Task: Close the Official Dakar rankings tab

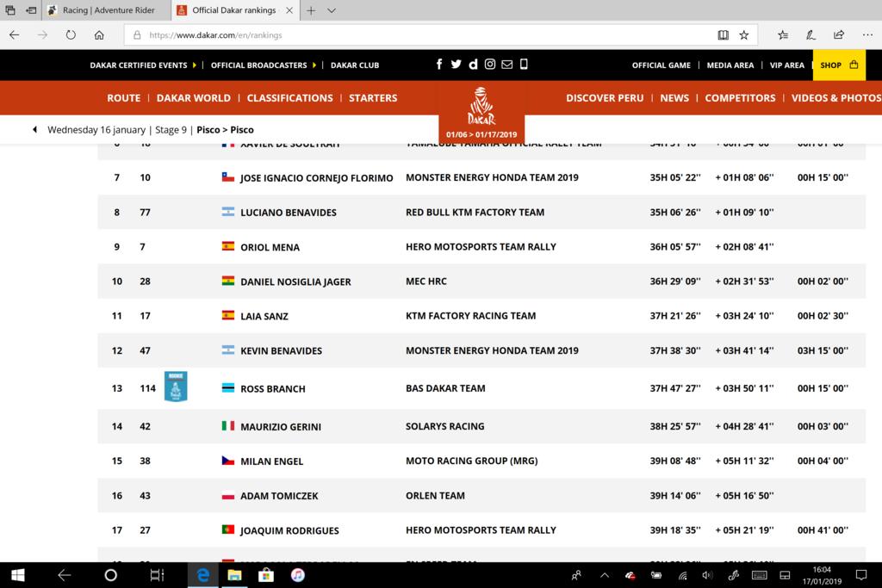Action: pyautogui.click(x=289, y=10)
